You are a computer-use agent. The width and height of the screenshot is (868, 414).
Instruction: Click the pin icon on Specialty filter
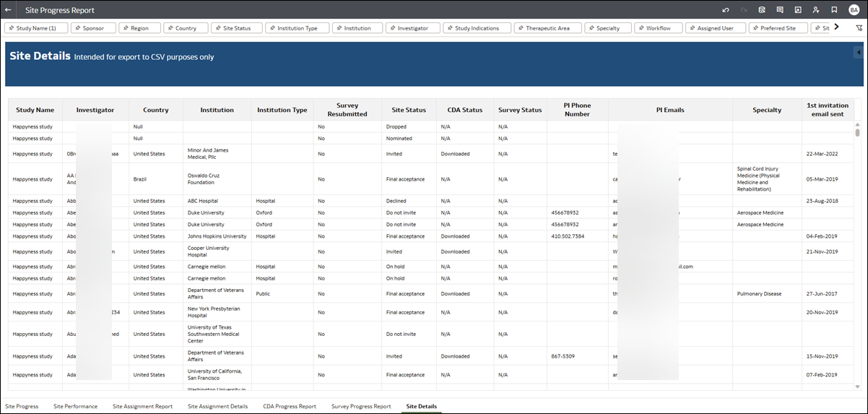tap(591, 28)
